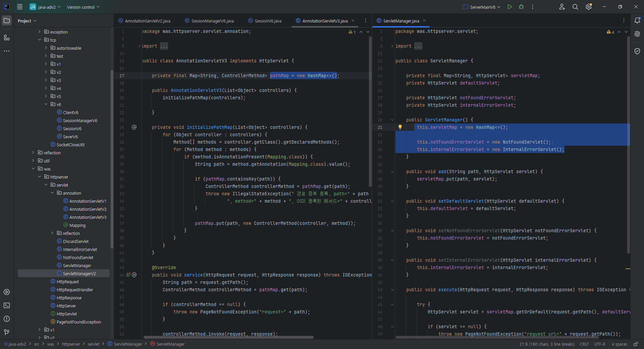Image resolution: width=644 pixels, height=349 pixels.
Task: Open the main hamburger menu
Action: coord(20,7)
